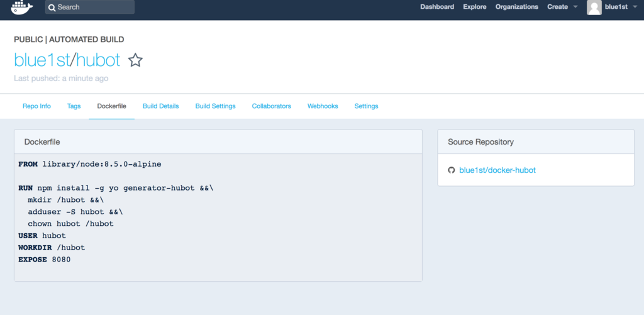Click the blue1st username in header
This screenshot has width=644, height=315.
[616, 6]
